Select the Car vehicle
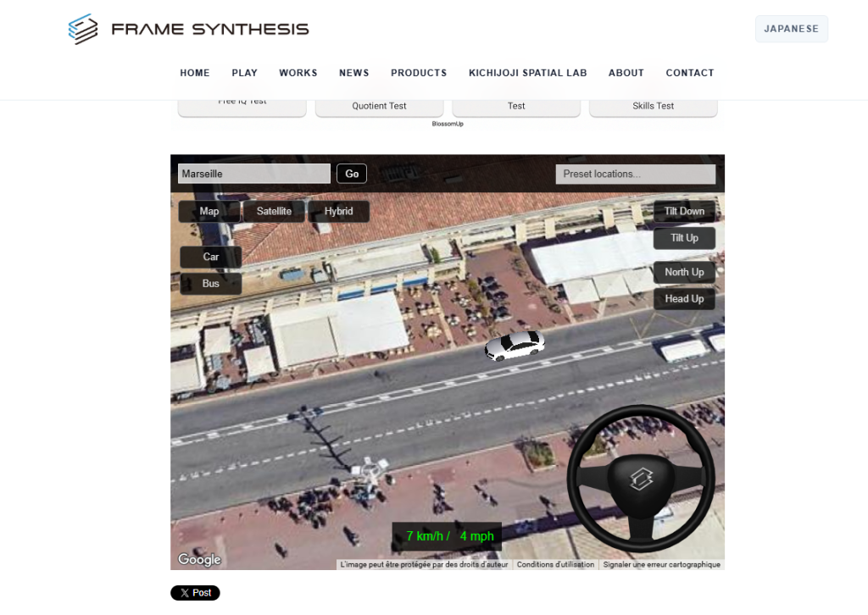The width and height of the screenshot is (868, 615). pyautogui.click(x=211, y=257)
